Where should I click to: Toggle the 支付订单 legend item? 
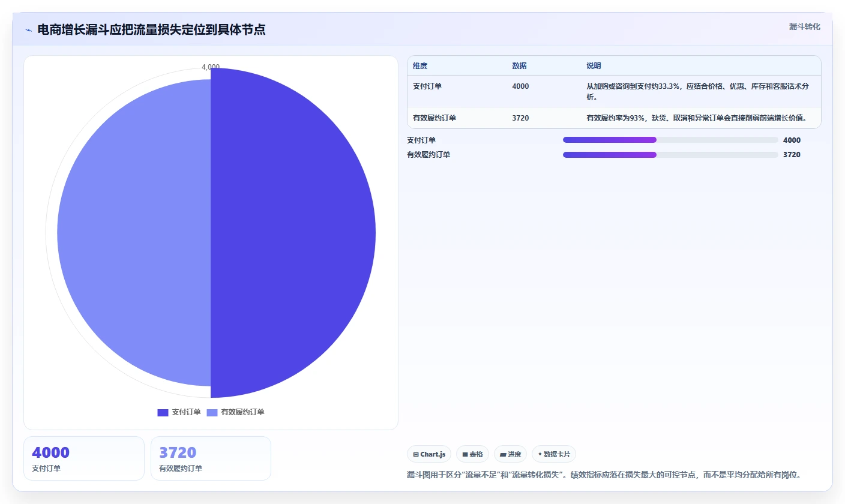[179, 412]
